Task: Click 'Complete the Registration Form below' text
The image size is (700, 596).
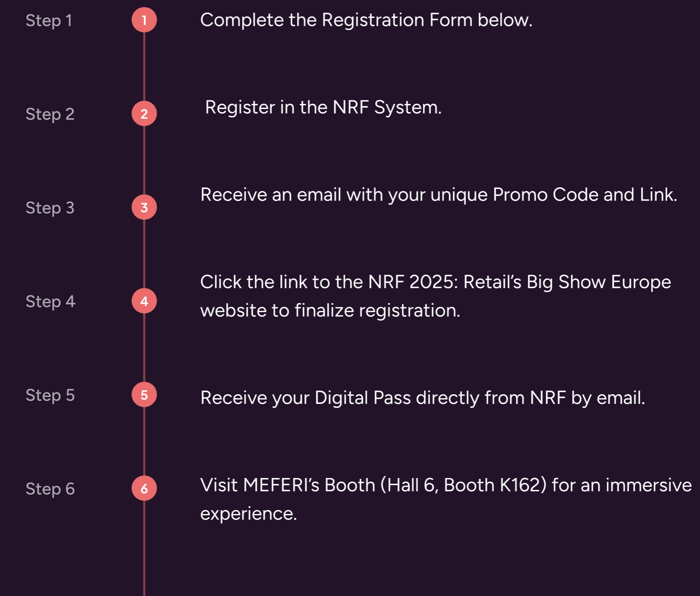Action: pyautogui.click(x=366, y=20)
